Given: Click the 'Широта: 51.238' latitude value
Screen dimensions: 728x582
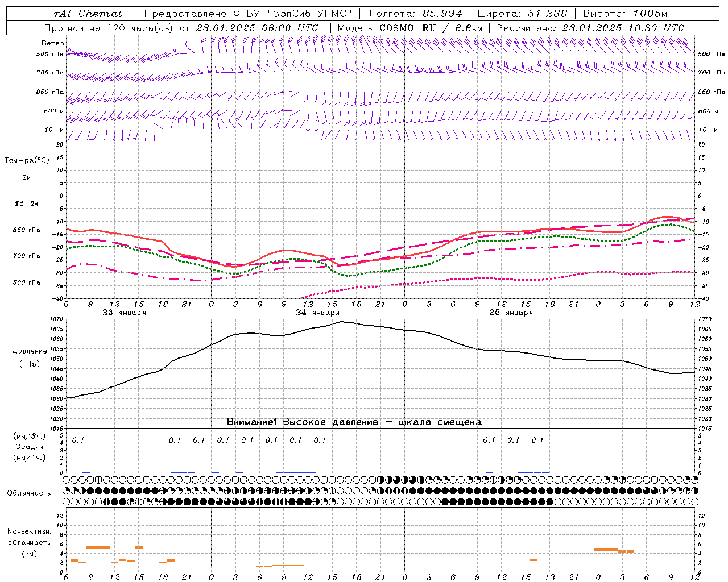Looking at the screenshot, I should (522, 14).
